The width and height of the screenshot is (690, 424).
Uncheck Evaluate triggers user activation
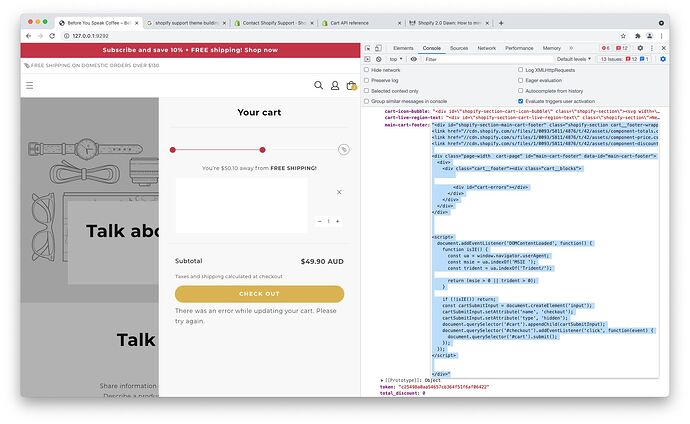(521, 101)
